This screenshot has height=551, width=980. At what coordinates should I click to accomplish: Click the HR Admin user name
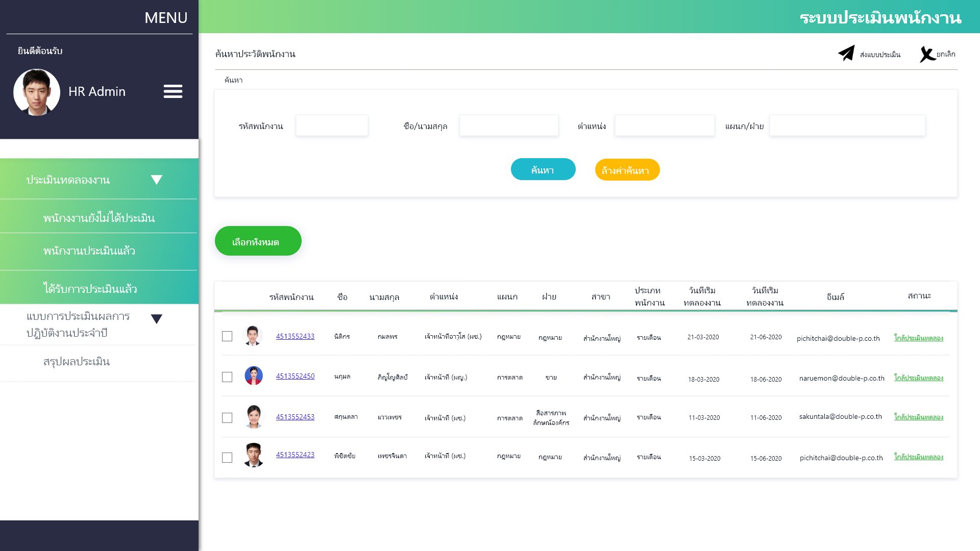(x=97, y=91)
